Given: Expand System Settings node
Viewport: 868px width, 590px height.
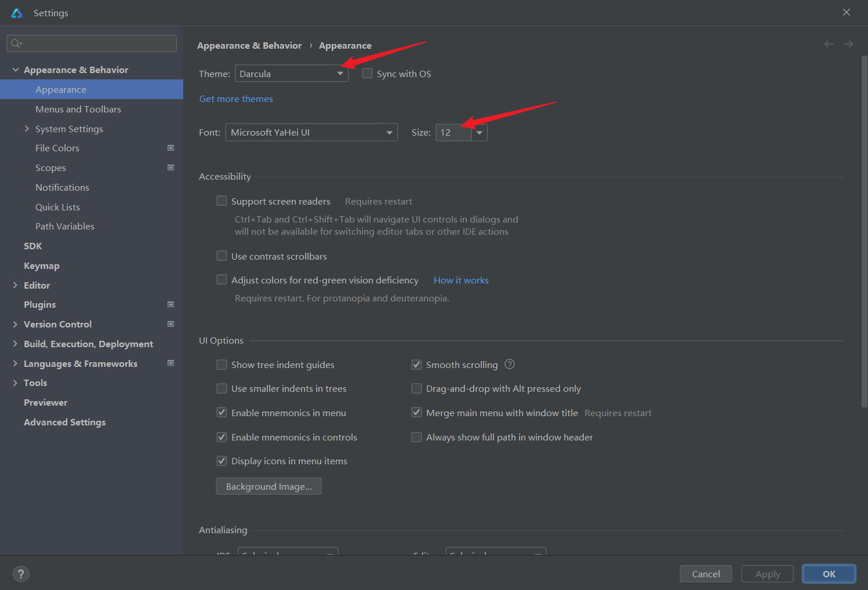Looking at the screenshot, I should pos(27,129).
